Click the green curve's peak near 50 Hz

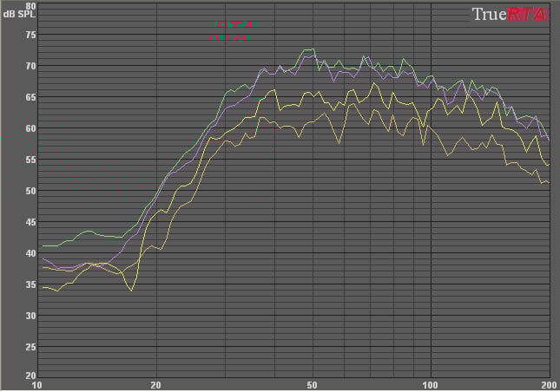[x=309, y=49]
